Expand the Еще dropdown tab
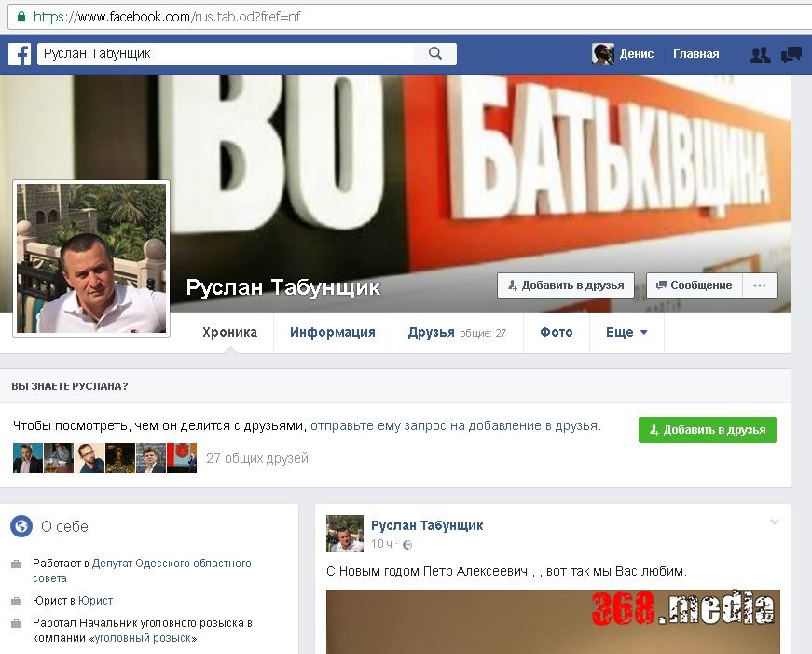The height and width of the screenshot is (654, 812). (626, 332)
